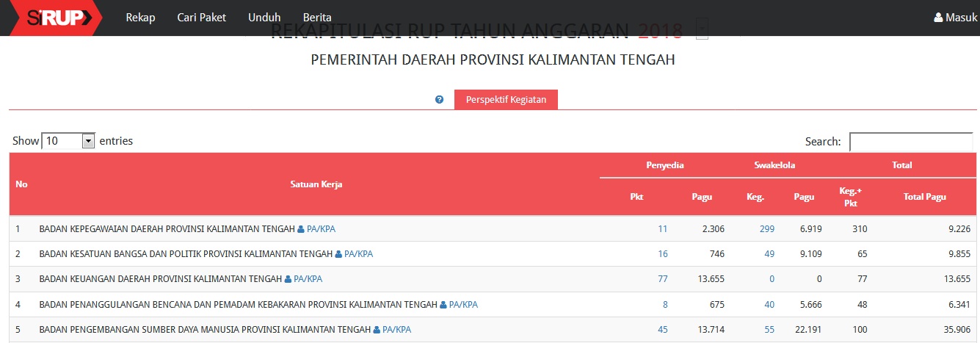Sort table by Total Pagu column header
The width and height of the screenshot is (980, 343).
(x=924, y=197)
